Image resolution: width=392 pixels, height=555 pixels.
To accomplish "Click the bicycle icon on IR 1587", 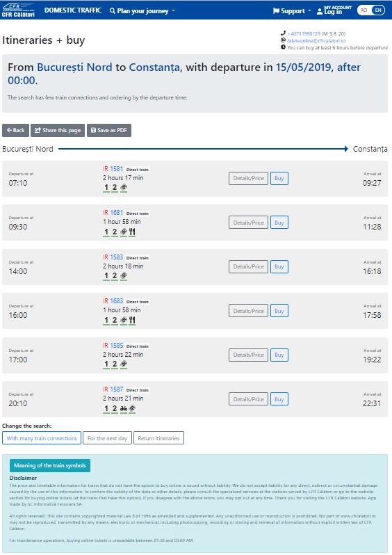I will (124, 408).
